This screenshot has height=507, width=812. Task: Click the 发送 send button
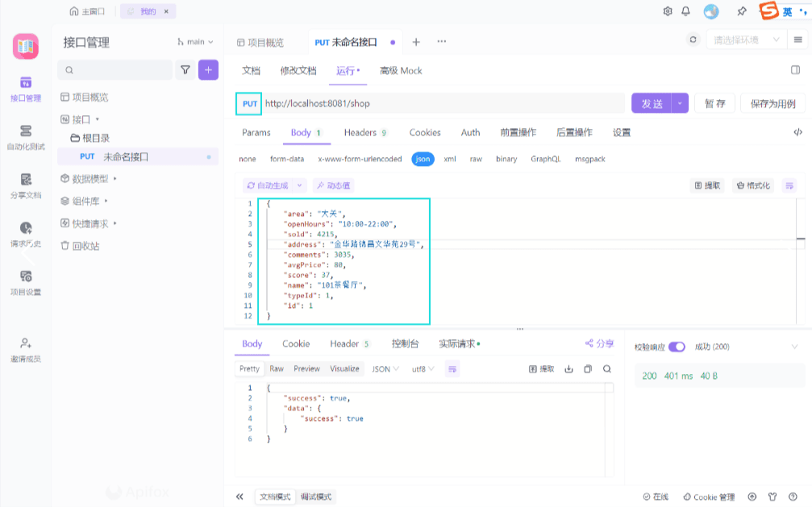(x=652, y=103)
